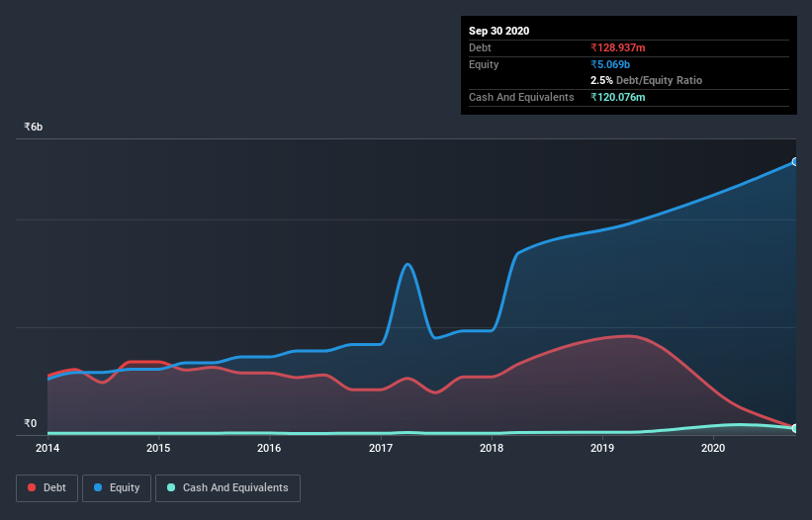Click the Equity label in tooltip

tap(484, 64)
